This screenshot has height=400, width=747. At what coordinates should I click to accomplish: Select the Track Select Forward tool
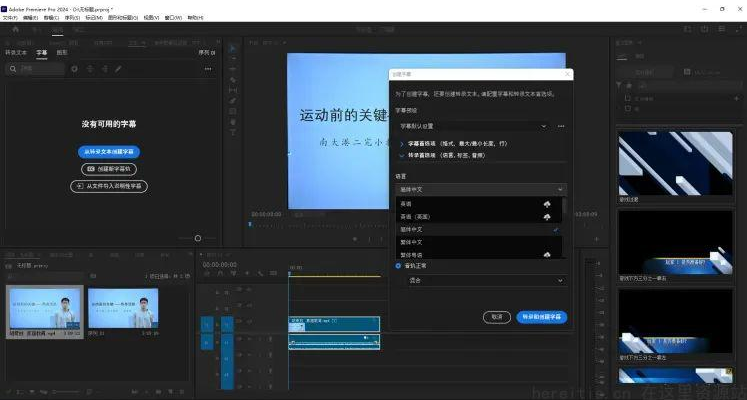click(233, 59)
